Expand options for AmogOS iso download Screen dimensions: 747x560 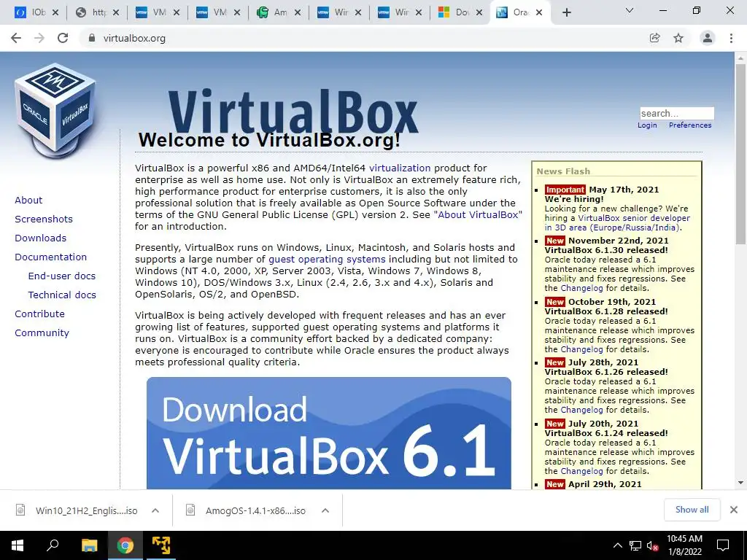click(325, 510)
